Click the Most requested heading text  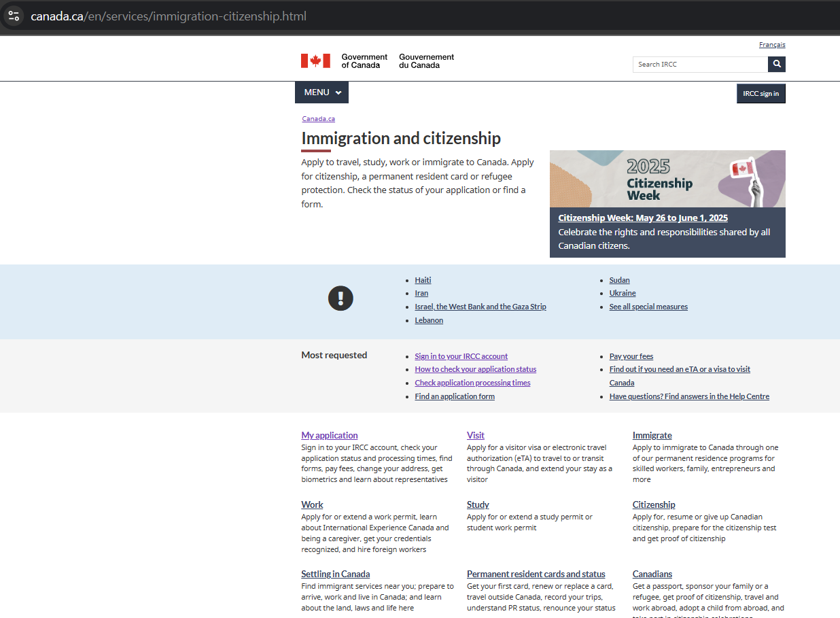[334, 355]
